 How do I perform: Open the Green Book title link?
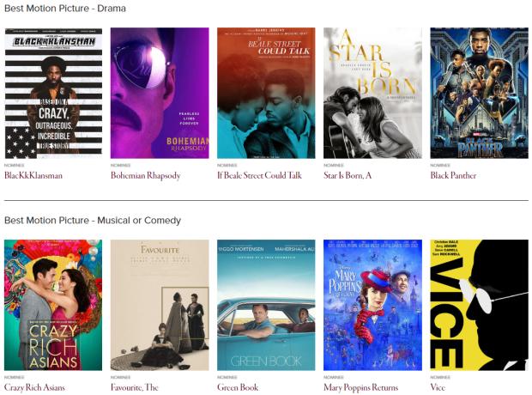[x=238, y=387]
